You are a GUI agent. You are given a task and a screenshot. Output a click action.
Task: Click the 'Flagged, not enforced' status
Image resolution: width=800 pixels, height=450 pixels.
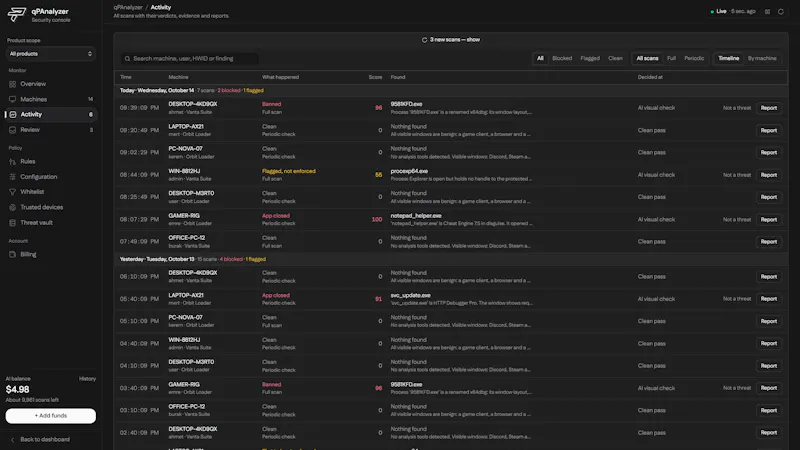click(289, 171)
